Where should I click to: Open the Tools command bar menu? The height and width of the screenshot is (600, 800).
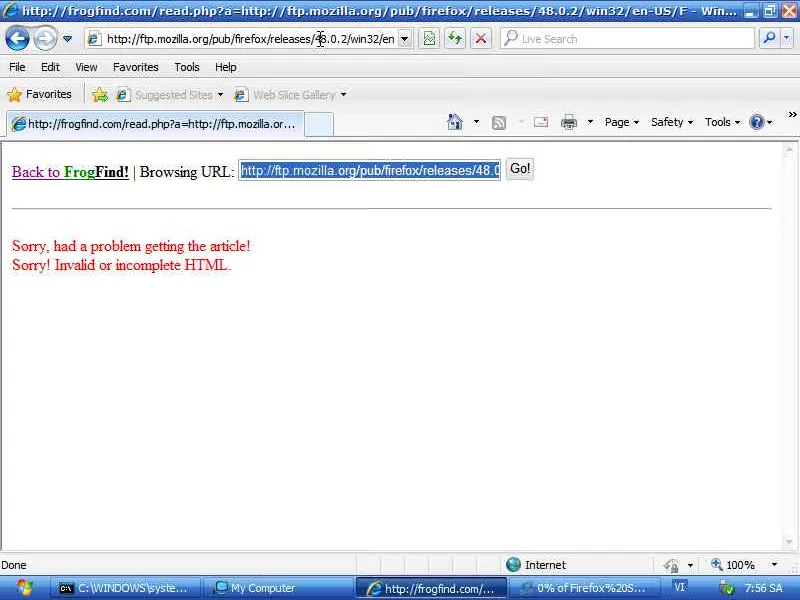[x=722, y=122]
